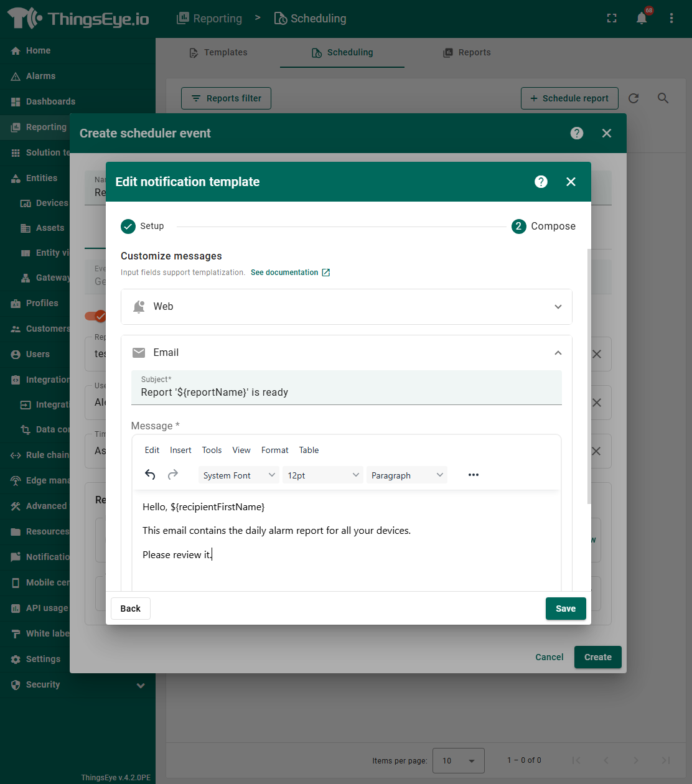Click the notifications bell icon
Screen dimensions: 692x784
click(642, 19)
